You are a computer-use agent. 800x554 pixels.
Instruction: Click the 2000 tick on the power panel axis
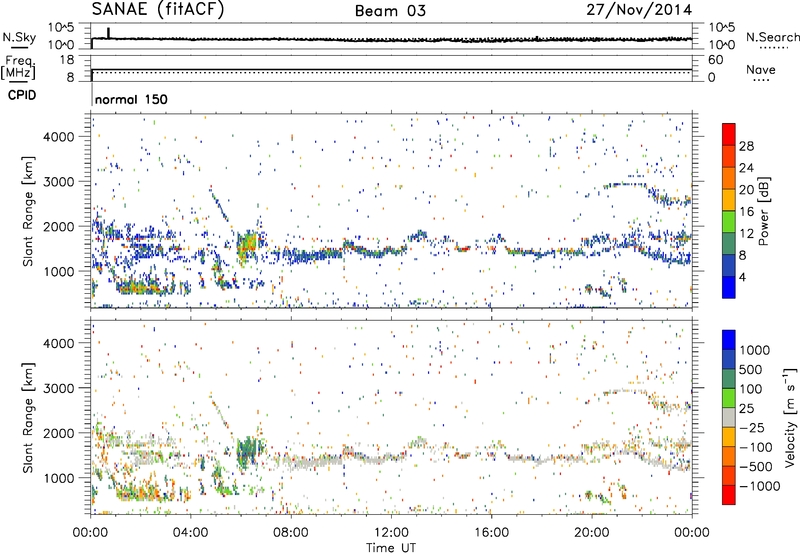click(59, 226)
